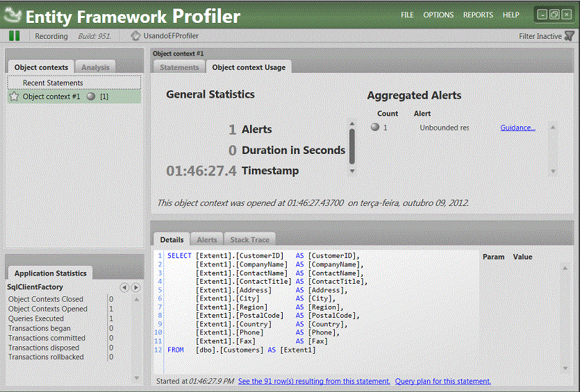Click the Param column header
Screen dimensions: 580x392
(x=493, y=257)
